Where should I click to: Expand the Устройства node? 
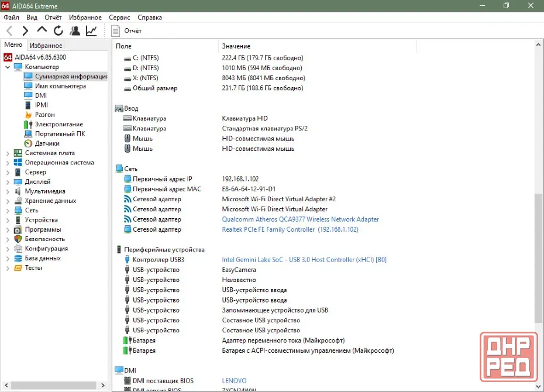click(8, 220)
